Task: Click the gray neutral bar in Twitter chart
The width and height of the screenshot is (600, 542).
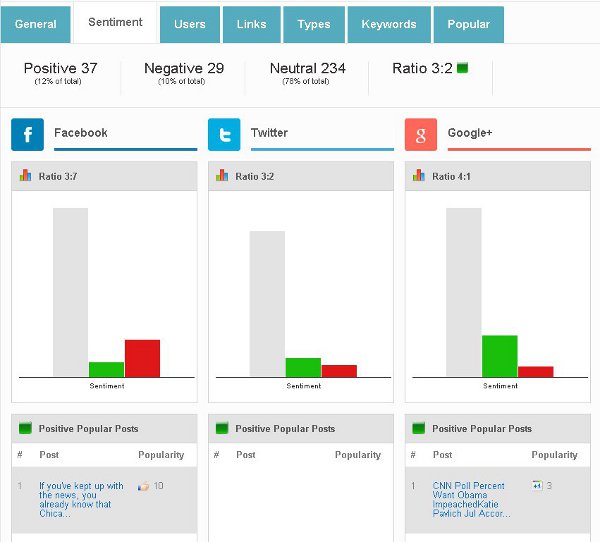Action: 267,304
